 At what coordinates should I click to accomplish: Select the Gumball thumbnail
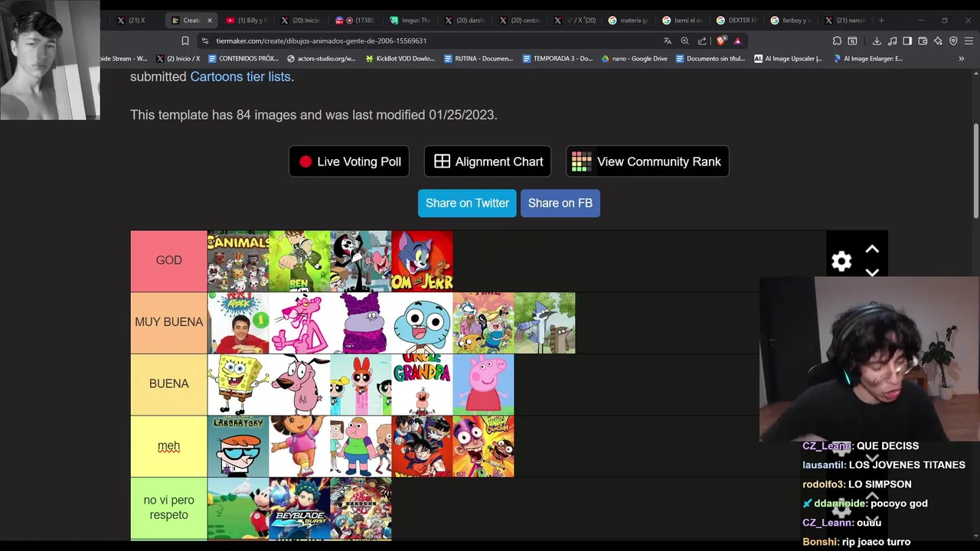pyautogui.click(x=422, y=323)
